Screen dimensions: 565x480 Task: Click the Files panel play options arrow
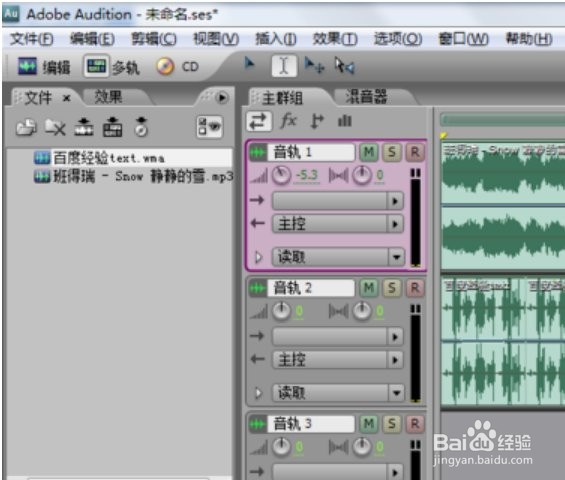coord(222,98)
